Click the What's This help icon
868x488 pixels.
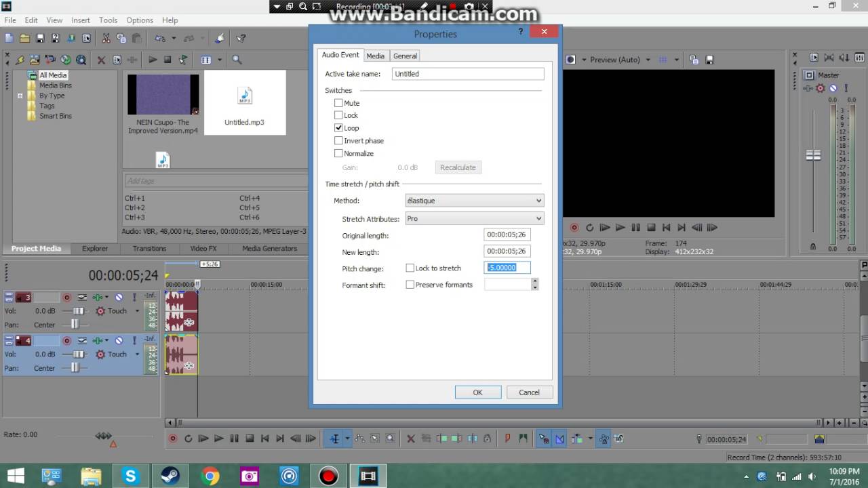click(241, 39)
